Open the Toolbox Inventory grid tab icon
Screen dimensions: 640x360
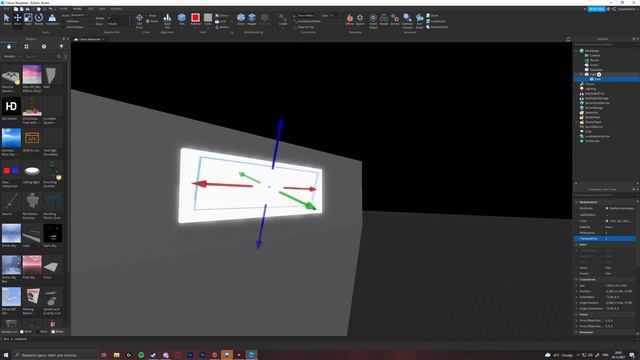click(x=27, y=47)
